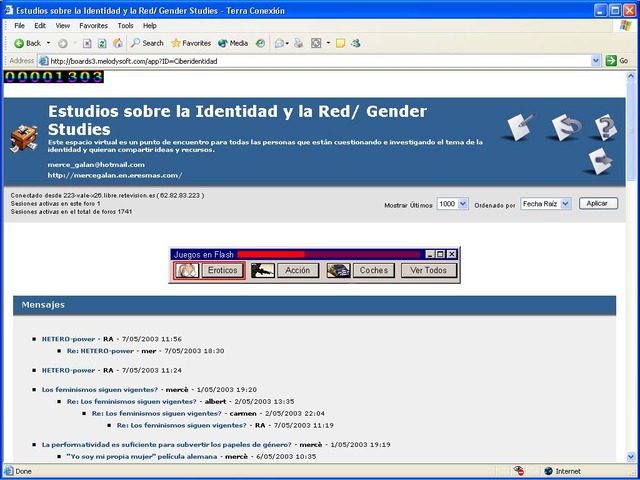This screenshot has height=480, width=640.
Task: Open the History toolbar icon
Action: [x=260, y=43]
